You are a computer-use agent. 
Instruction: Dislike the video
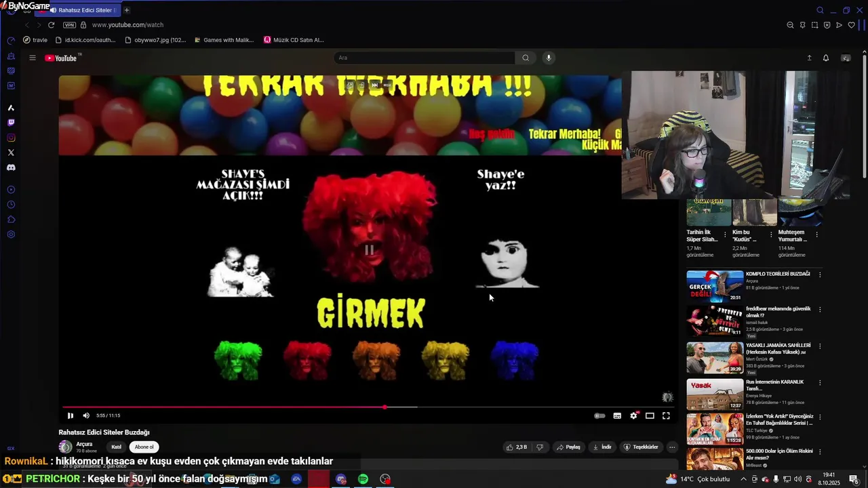pyautogui.click(x=540, y=447)
